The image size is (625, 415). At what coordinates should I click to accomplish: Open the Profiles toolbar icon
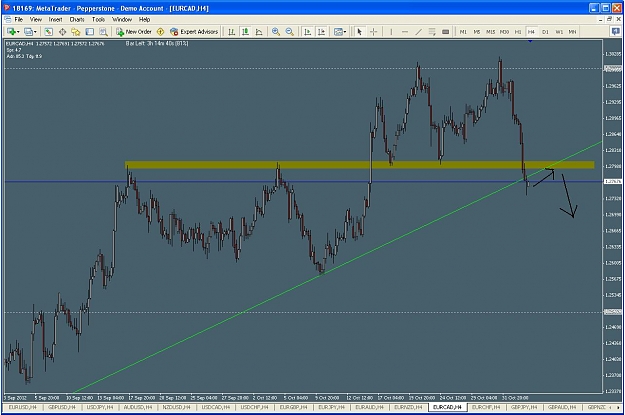pos(28,31)
